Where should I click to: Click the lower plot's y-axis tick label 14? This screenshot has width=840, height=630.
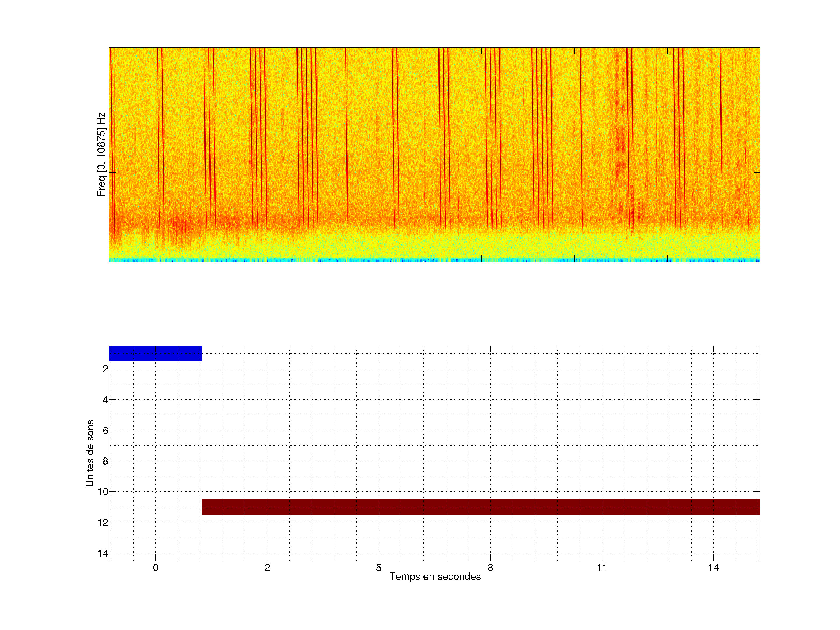click(103, 553)
